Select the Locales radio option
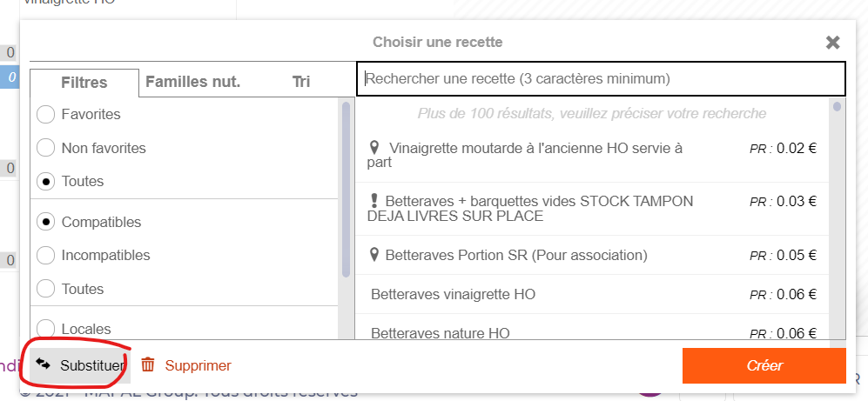 point(46,329)
